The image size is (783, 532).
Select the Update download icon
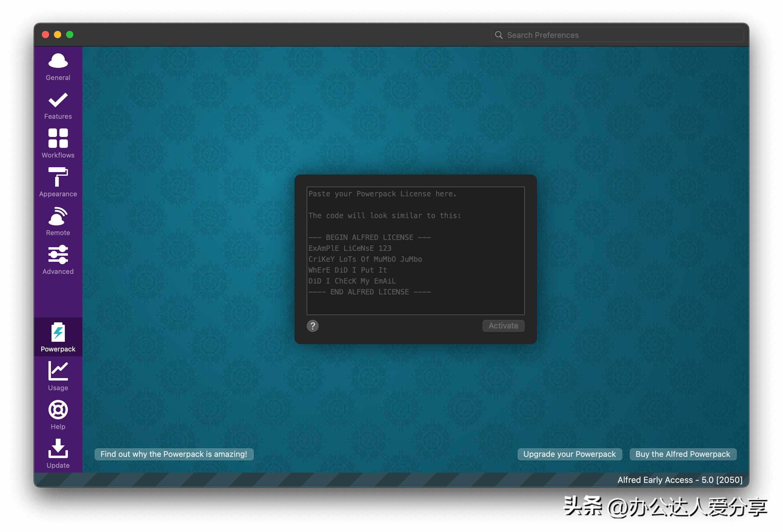[x=58, y=448]
